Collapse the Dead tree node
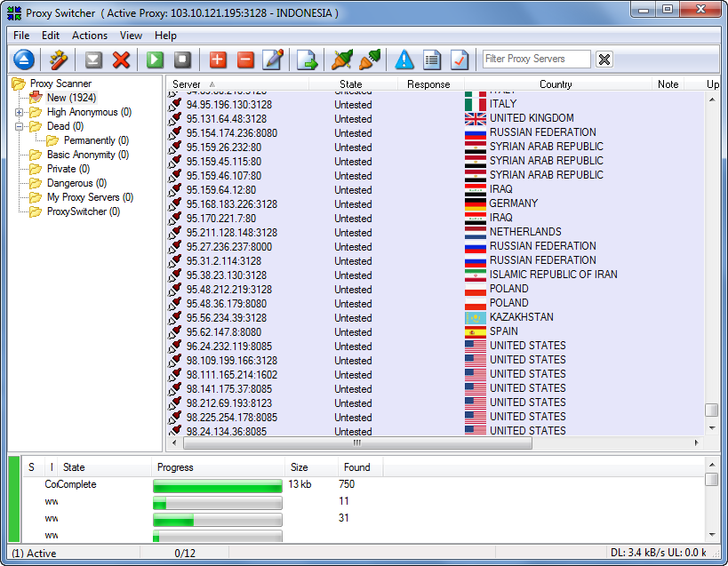Screen dimensions: 728x566 pos(19,126)
